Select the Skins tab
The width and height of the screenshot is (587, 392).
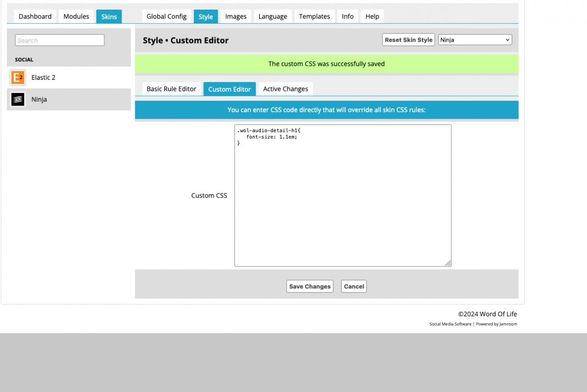[109, 17]
